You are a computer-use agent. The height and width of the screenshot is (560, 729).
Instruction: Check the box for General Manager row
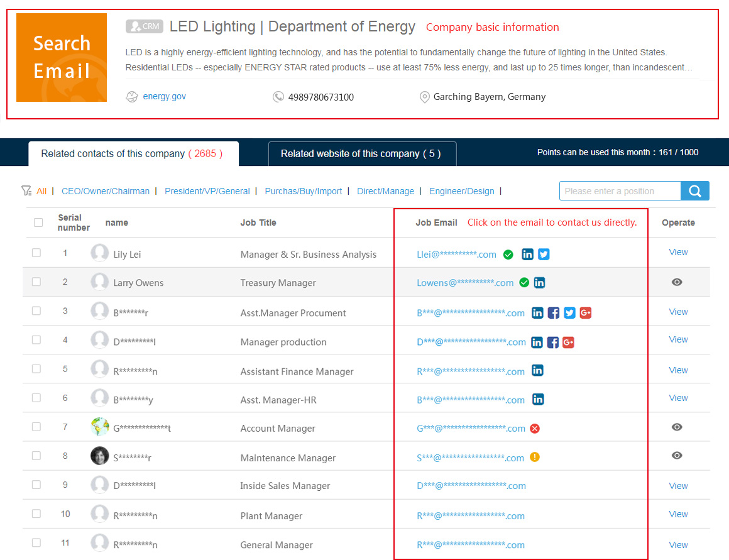tap(36, 543)
